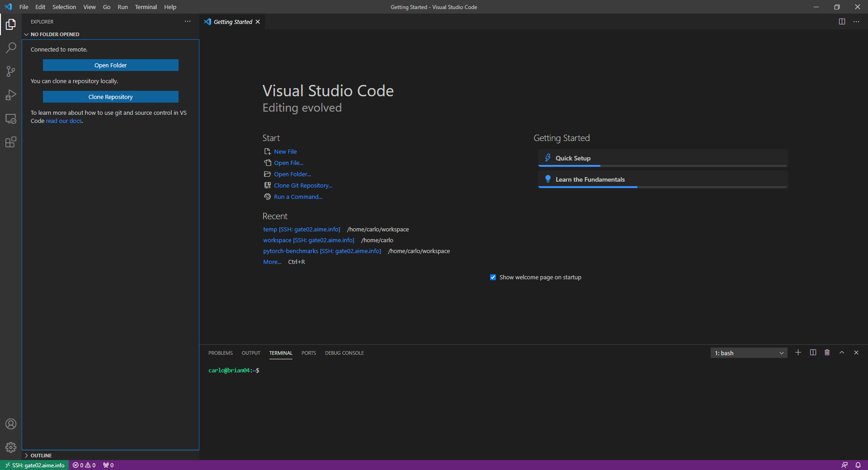This screenshot has width=868, height=470.
Task: Click the Open Folder button in Explorer
Action: [111, 65]
